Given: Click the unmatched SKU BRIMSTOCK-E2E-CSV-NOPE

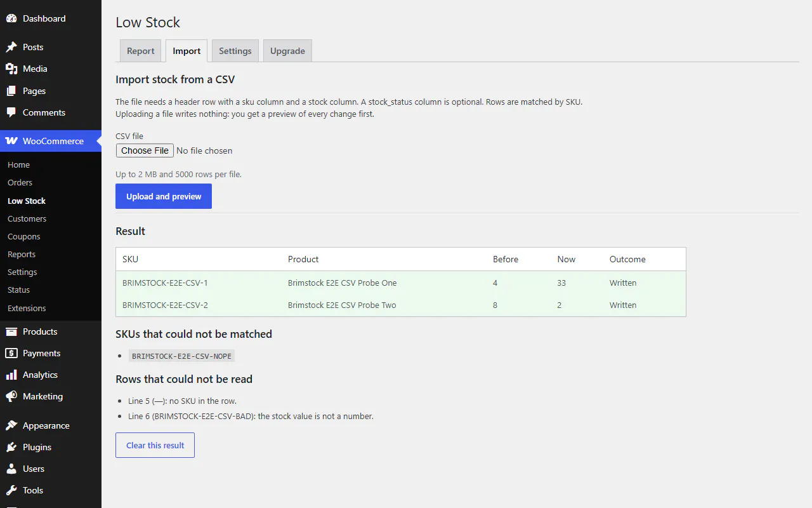Looking at the screenshot, I should click(181, 356).
